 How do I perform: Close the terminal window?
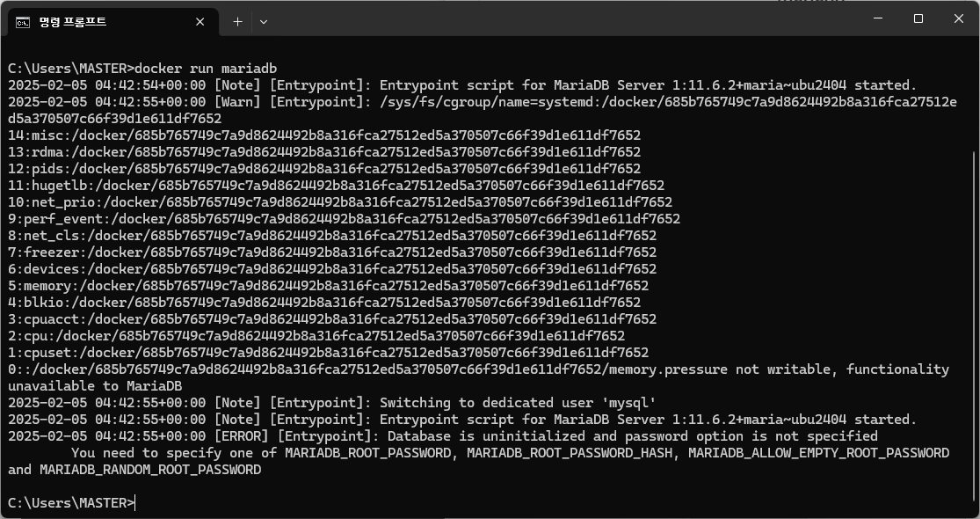click(x=958, y=18)
